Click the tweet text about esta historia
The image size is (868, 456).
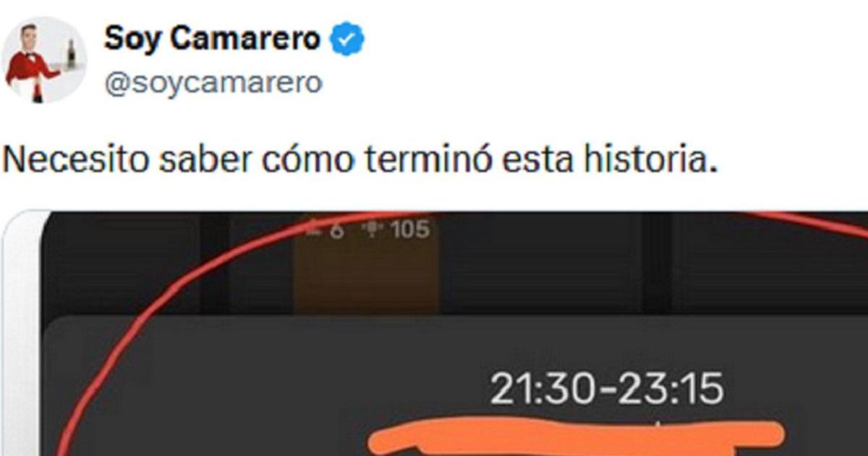click(x=359, y=160)
